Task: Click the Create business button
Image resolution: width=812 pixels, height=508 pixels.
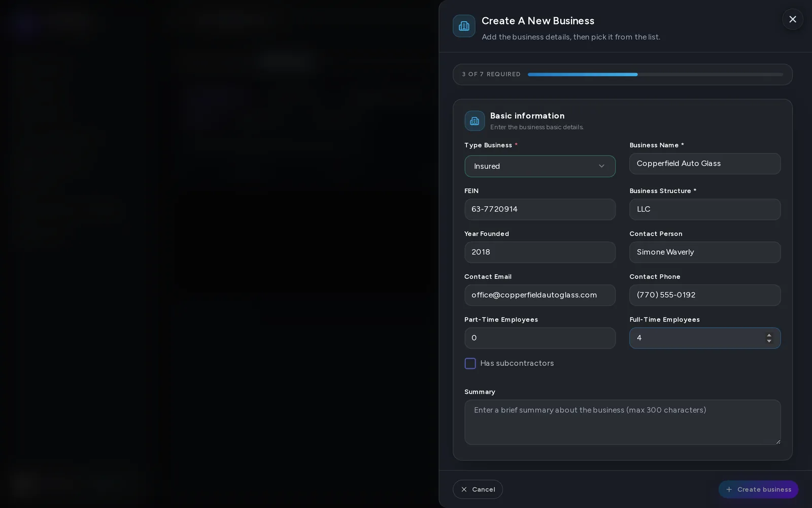Action: 758,489
